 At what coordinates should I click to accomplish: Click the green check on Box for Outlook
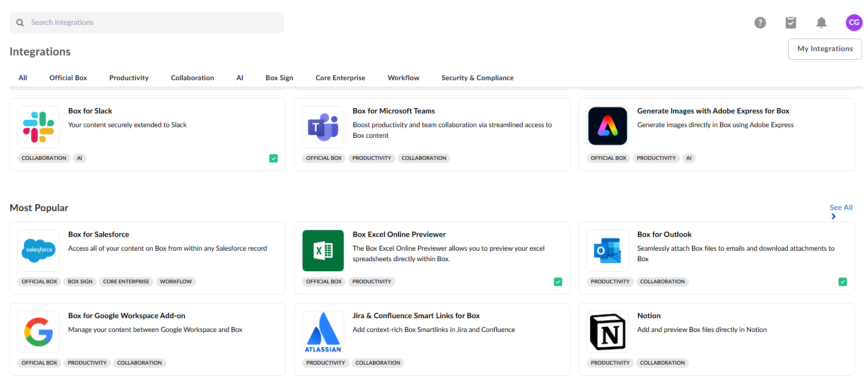(843, 282)
